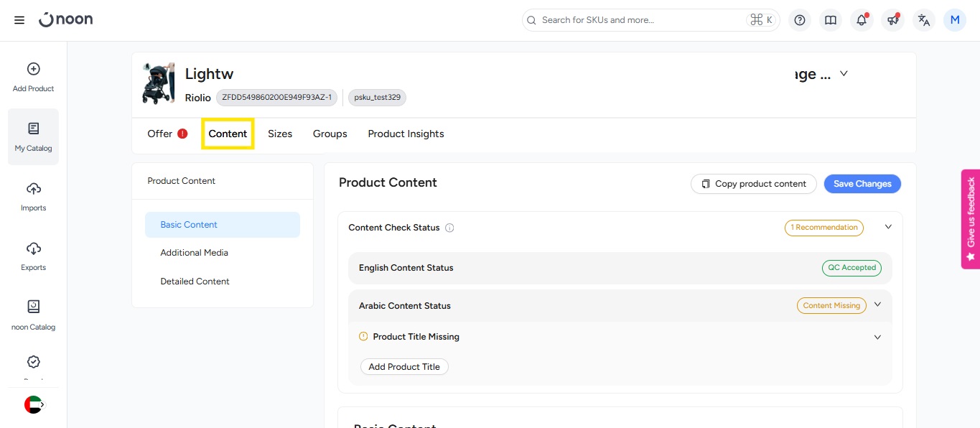Click the Content Check Status info icon

[x=449, y=228]
